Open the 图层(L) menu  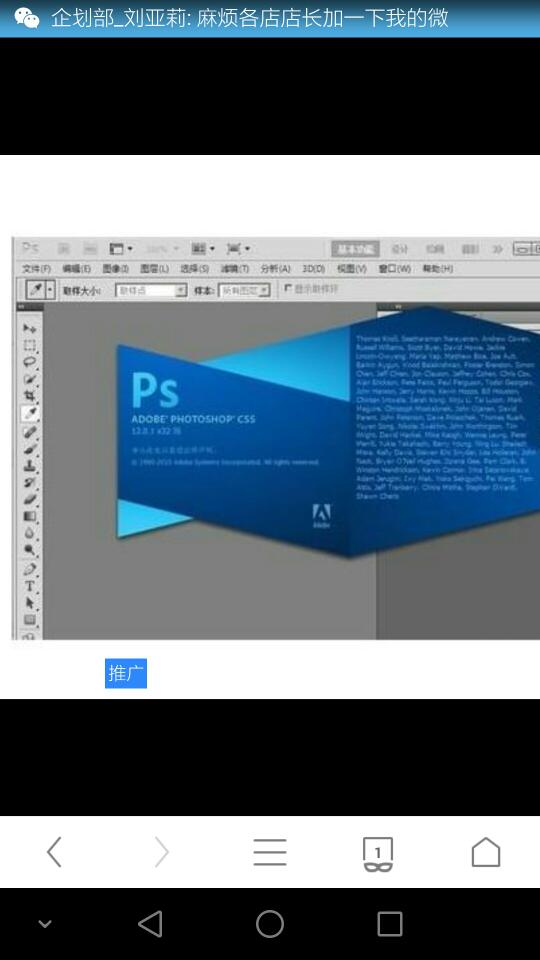pos(154,268)
